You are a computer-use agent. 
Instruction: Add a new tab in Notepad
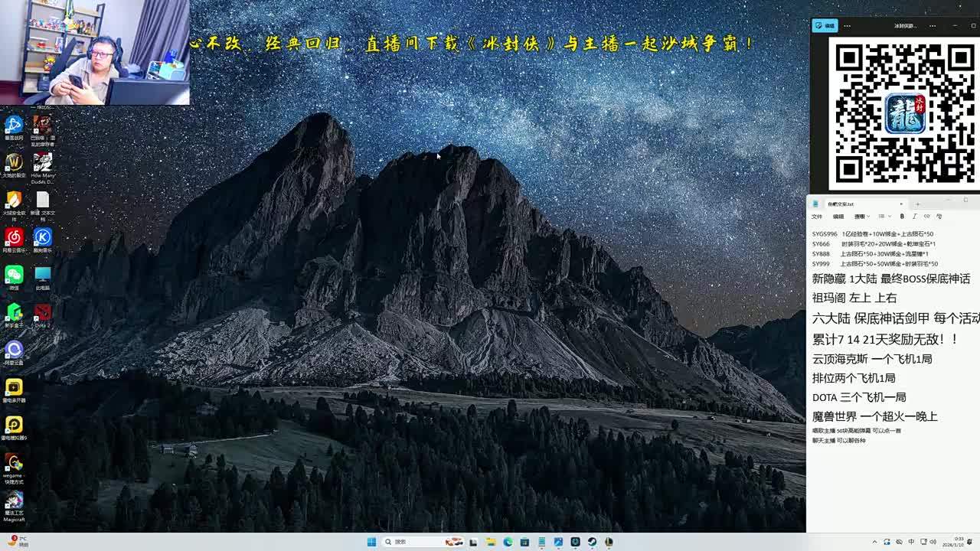coord(917,204)
